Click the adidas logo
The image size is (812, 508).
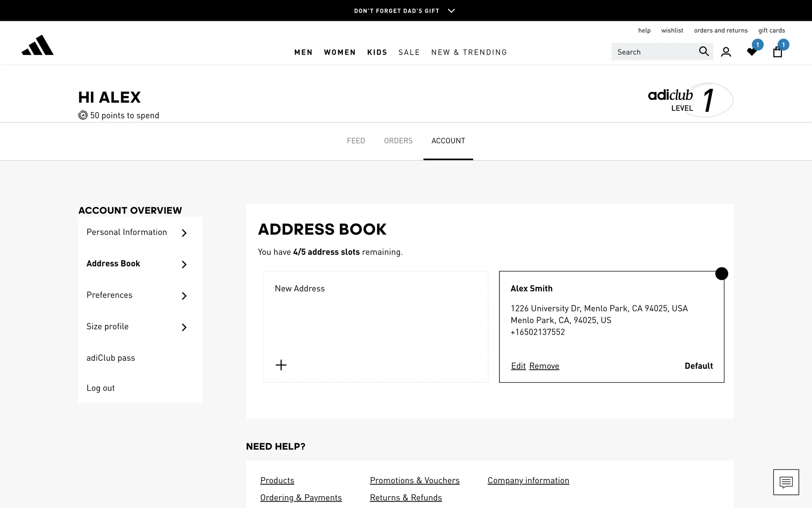pyautogui.click(x=38, y=45)
